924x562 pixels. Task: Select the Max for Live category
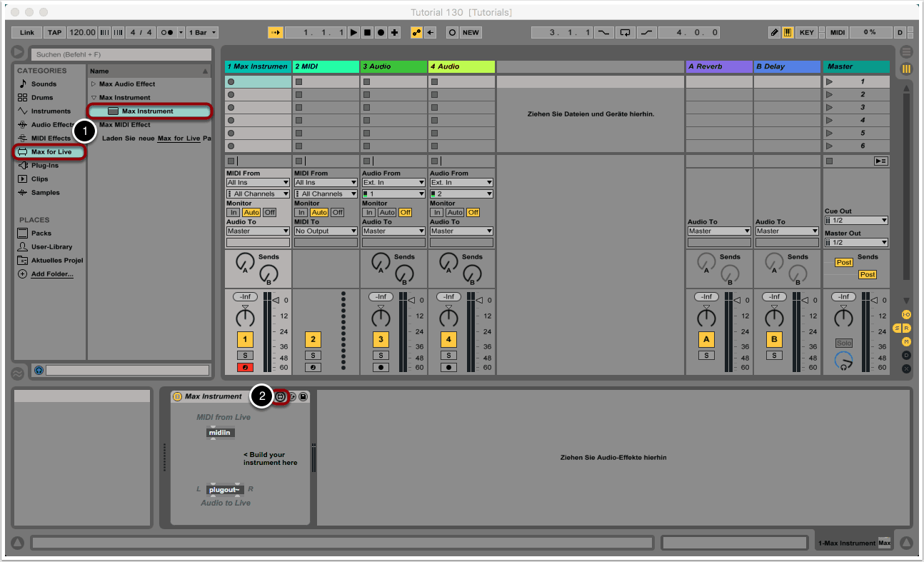pyautogui.click(x=50, y=152)
